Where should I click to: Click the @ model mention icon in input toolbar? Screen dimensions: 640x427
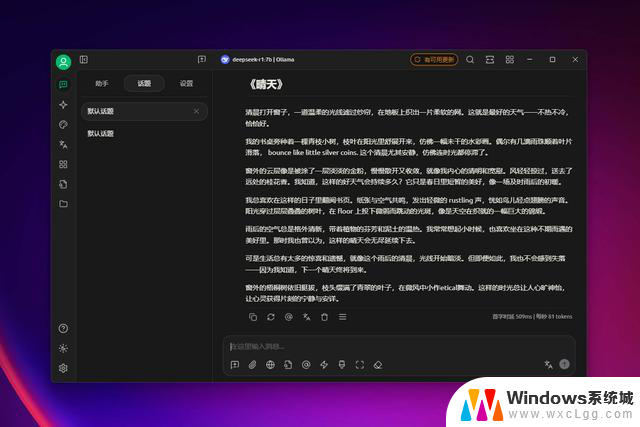[x=306, y=365]
